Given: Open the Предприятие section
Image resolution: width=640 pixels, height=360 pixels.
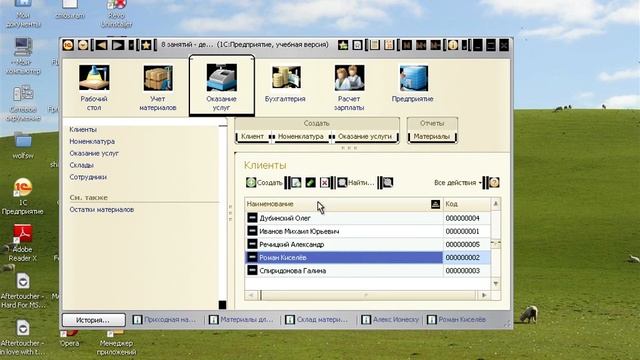Looking at the screenshot, I should pos(413,84).
